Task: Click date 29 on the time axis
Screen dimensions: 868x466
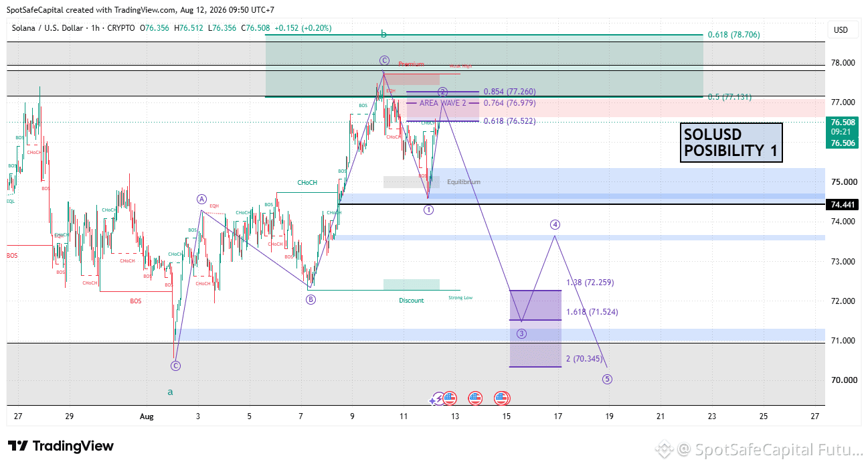Action: pos(69,416)
